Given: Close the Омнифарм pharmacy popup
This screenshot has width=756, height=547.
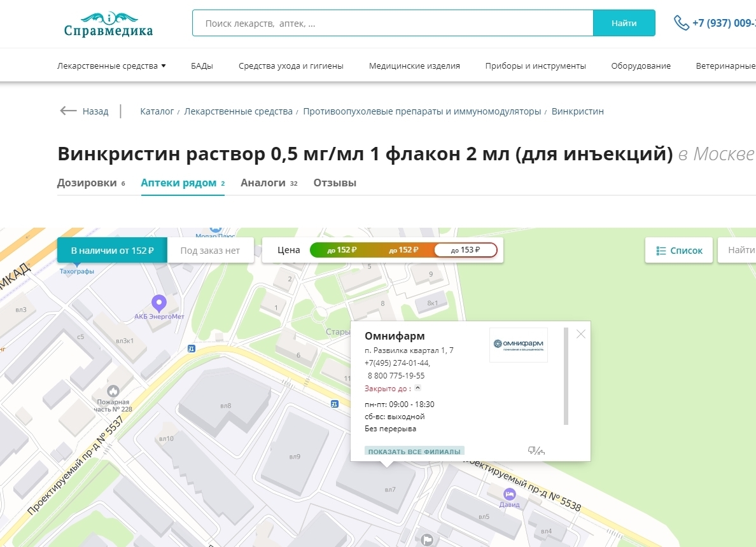Looking at the screenshot, I should point(580,334).
